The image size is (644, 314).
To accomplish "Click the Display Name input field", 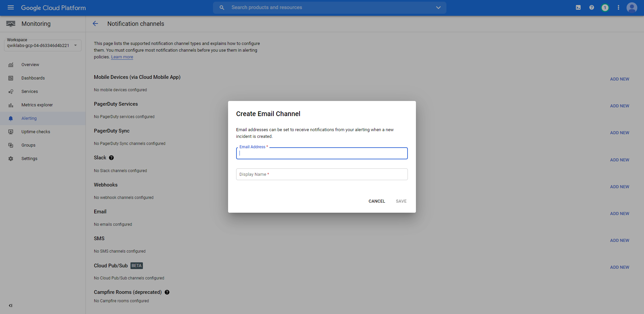I will 322,174.
